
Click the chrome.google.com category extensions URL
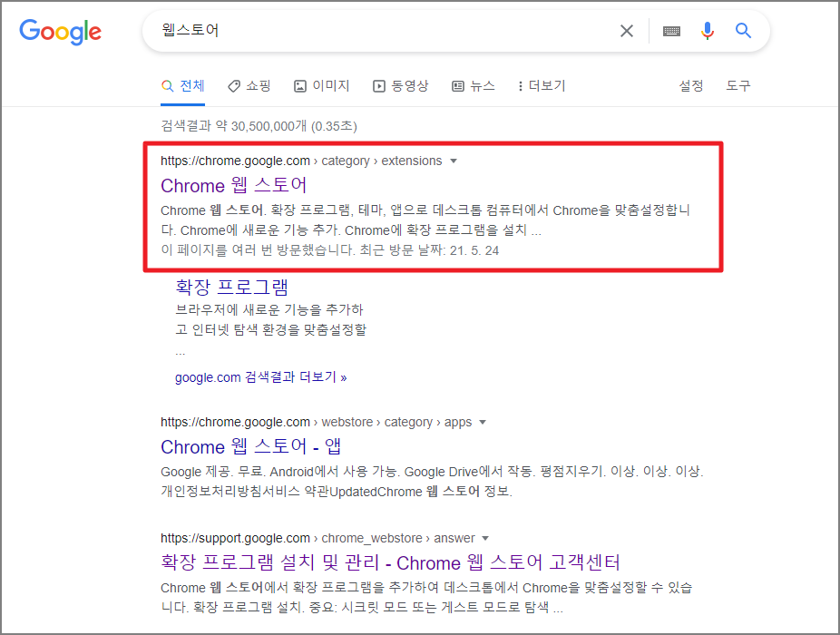coord(301,161)
